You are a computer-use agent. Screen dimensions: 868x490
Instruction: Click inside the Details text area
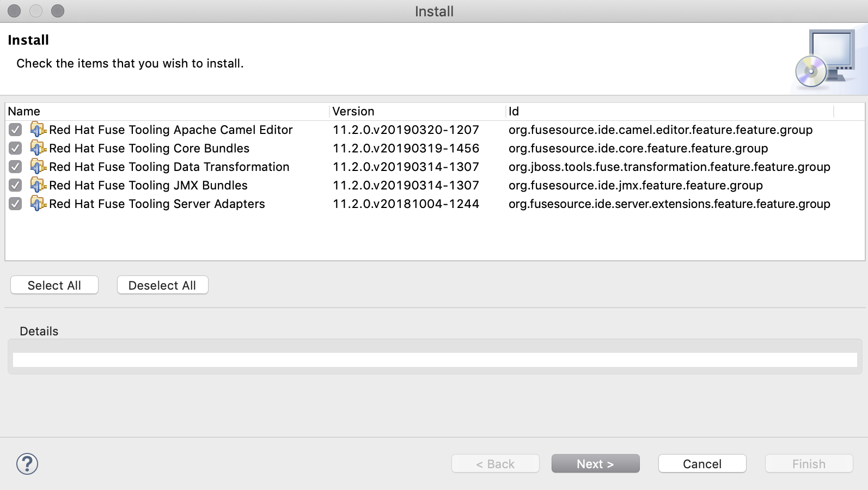click(x=435, y=360)
